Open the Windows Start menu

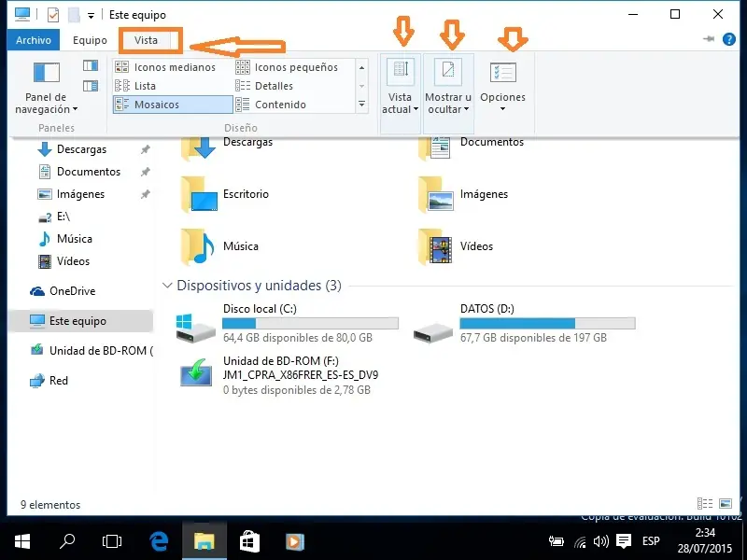(22, 541)
